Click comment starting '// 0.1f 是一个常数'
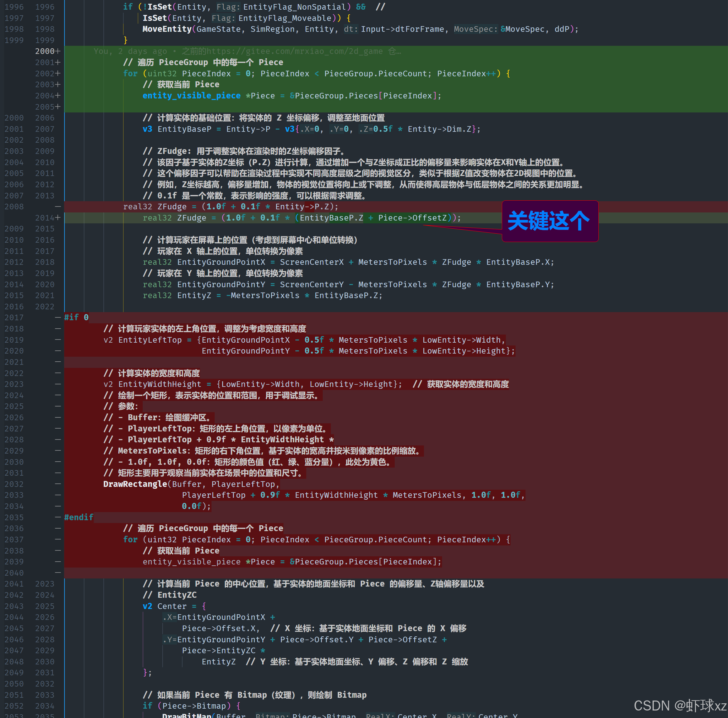 coord(255,196)
